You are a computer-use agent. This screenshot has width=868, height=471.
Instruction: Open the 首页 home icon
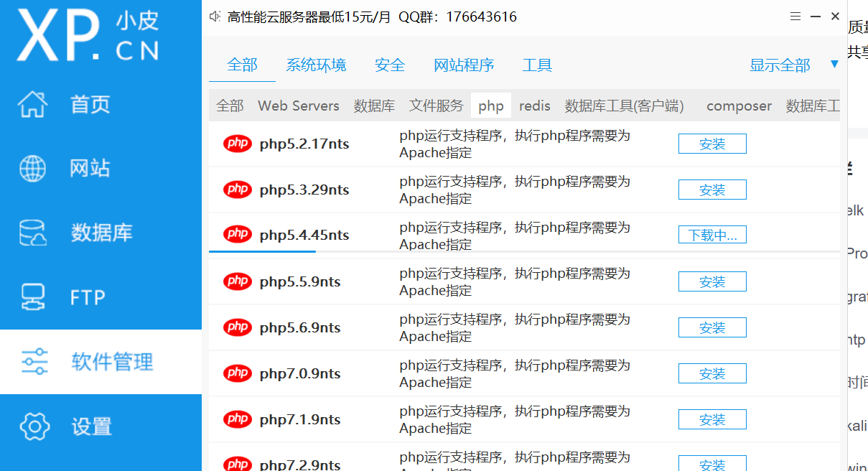coord(32,104)
